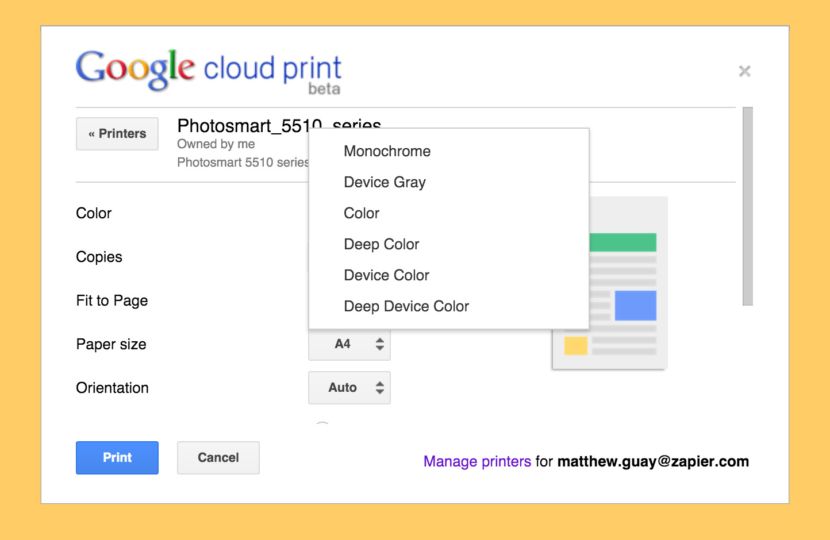Viewport: 830px width, 540px height.
Task: Select the Deep Color option
Action: (381, 244)
